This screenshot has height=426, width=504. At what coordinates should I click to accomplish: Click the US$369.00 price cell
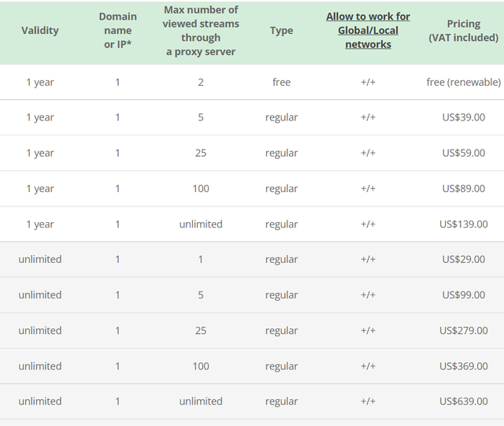(463, 366)
